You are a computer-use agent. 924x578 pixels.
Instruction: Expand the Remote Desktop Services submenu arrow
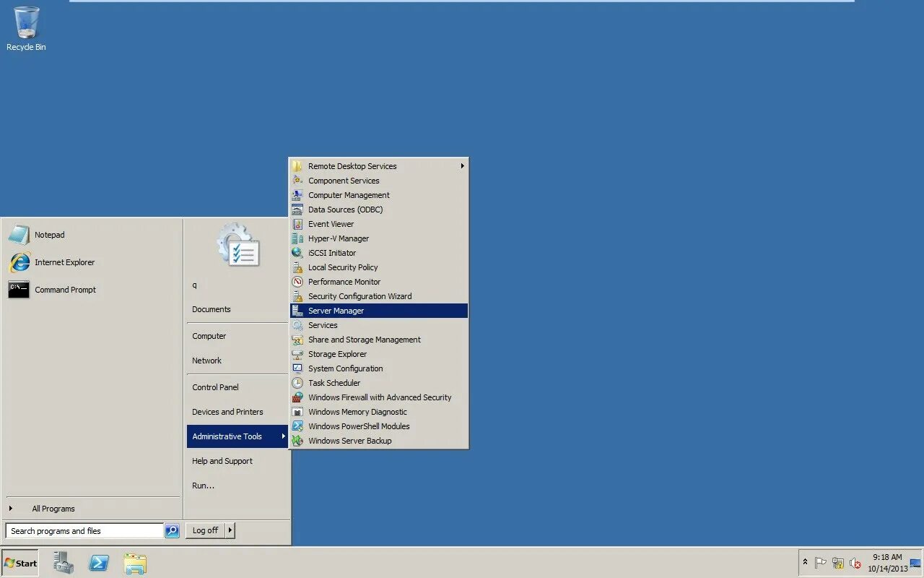pos(462,166)
